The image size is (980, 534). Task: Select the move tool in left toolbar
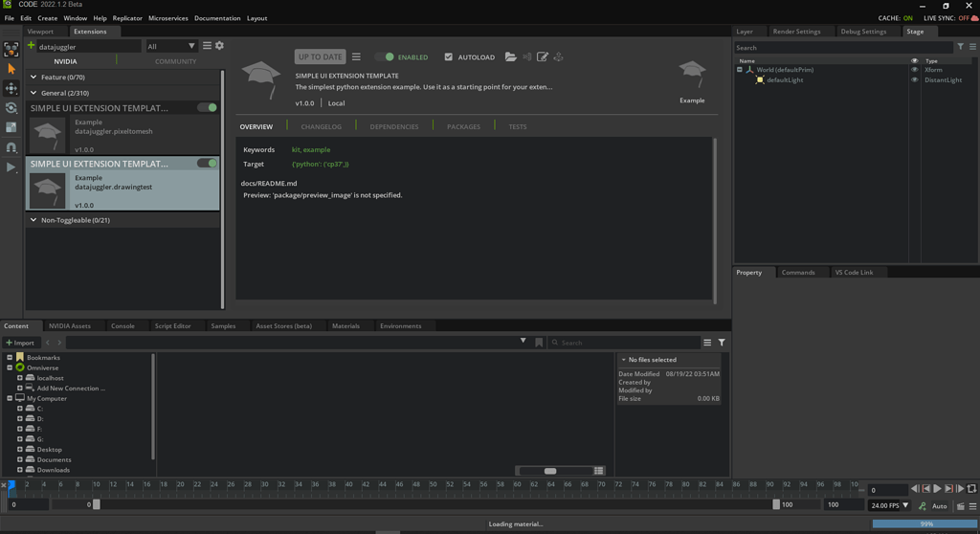11,88
